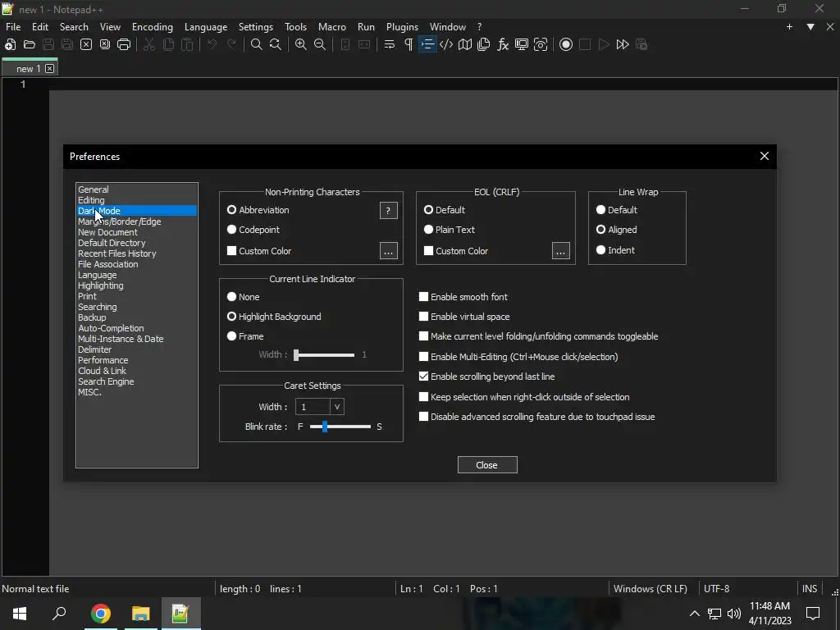Click the frame Width slider

(x=324, y=354)
